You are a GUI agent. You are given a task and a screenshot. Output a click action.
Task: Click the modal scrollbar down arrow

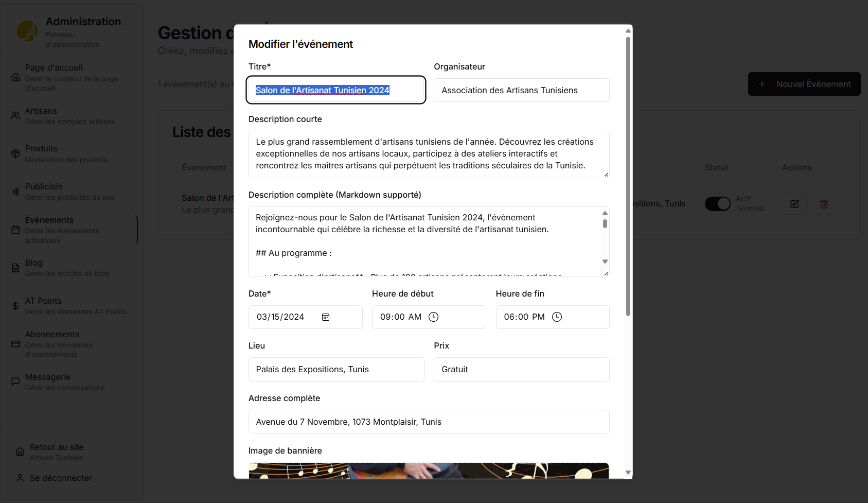tap(628, 472)
